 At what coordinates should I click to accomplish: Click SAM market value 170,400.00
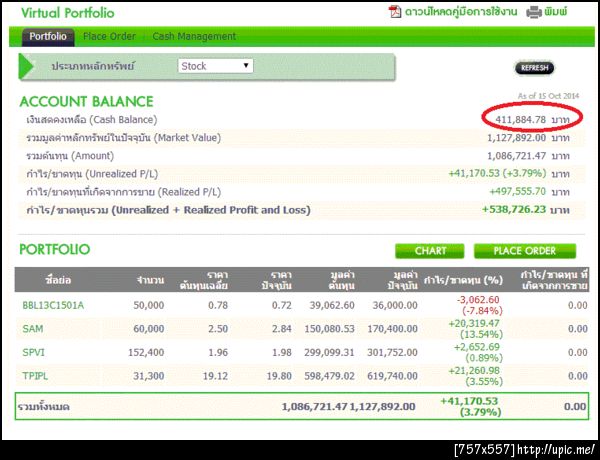coord(392,329)
